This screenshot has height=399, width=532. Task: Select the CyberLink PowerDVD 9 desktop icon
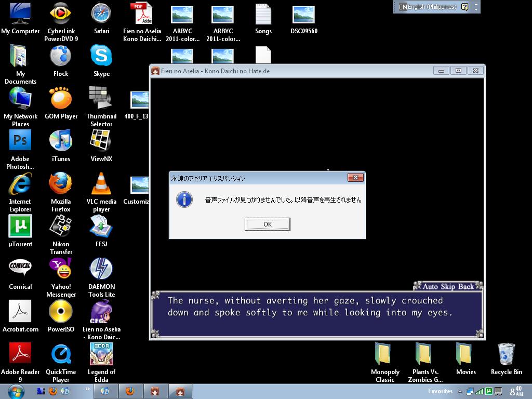tap(61, 22)
